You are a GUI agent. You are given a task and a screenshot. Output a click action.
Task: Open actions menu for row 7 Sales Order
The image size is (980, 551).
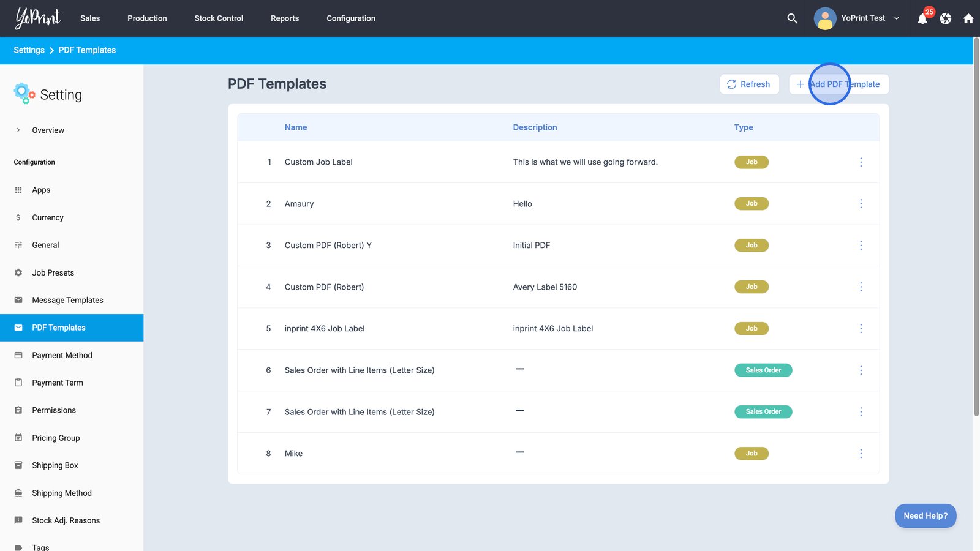tap(861, 412)
